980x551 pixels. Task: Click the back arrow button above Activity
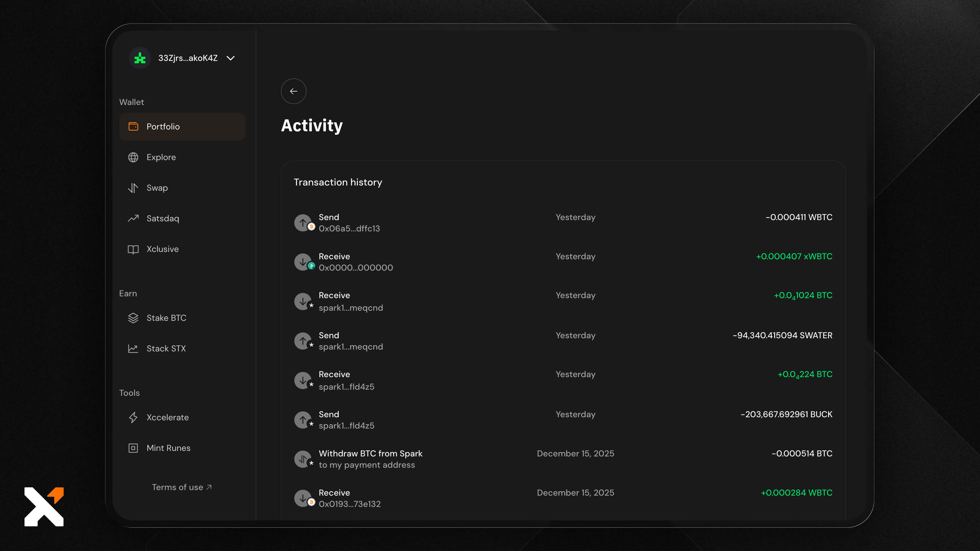[293, 91]
